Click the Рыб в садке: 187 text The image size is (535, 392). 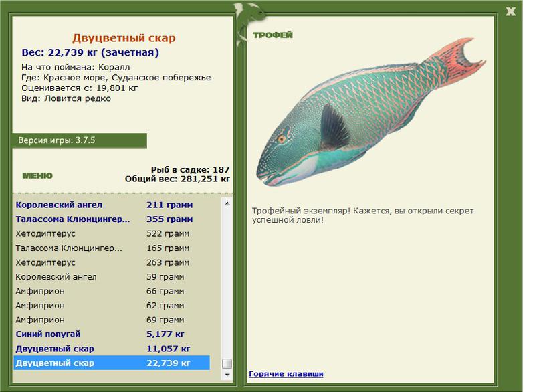[x=190, y=169]
